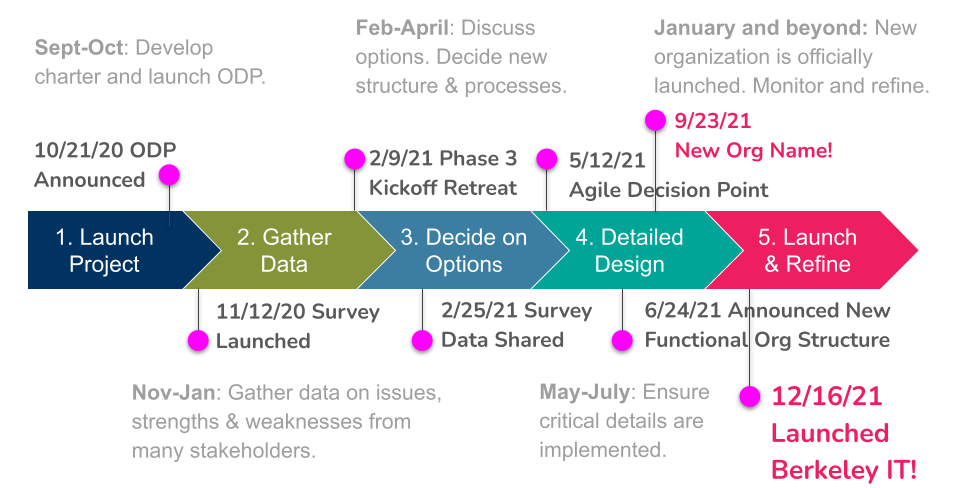Click the red Launched Berkeley IT! text

pos(844,452)
